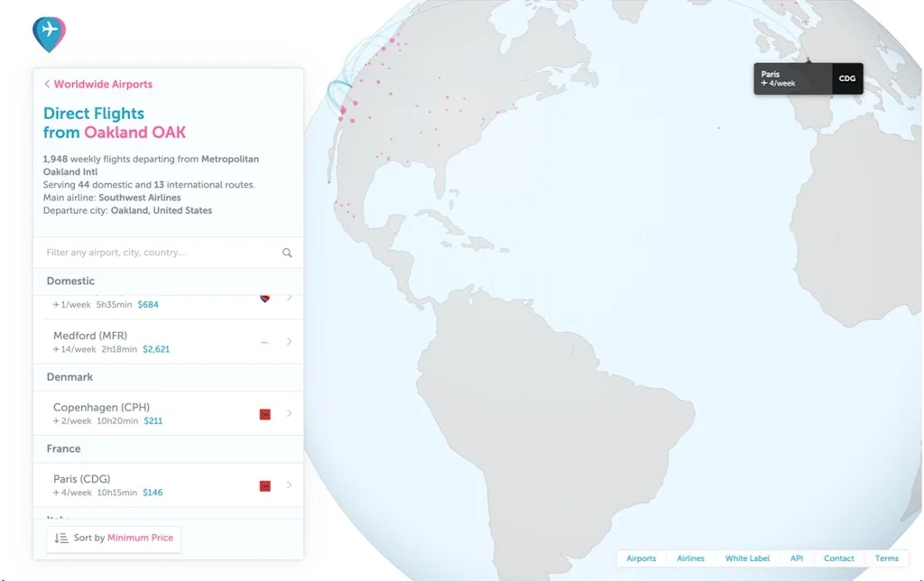Image resolution: width=924 pixels, height=581 pixels.
Task: Click the sort icon inside the Sort button
Action: coord(61,538)
